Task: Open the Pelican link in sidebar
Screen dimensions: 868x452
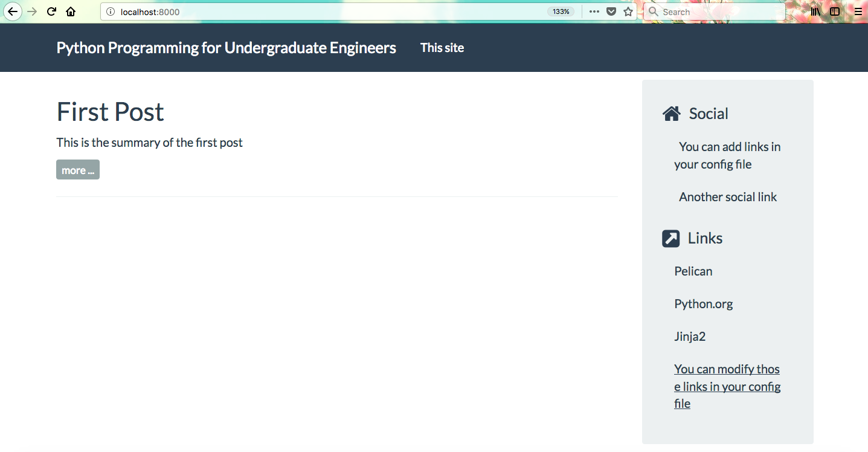Action: pos(693,271)
